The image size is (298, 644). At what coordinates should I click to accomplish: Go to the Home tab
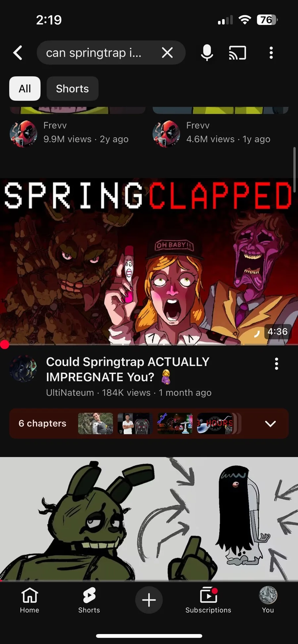[29, 600]
